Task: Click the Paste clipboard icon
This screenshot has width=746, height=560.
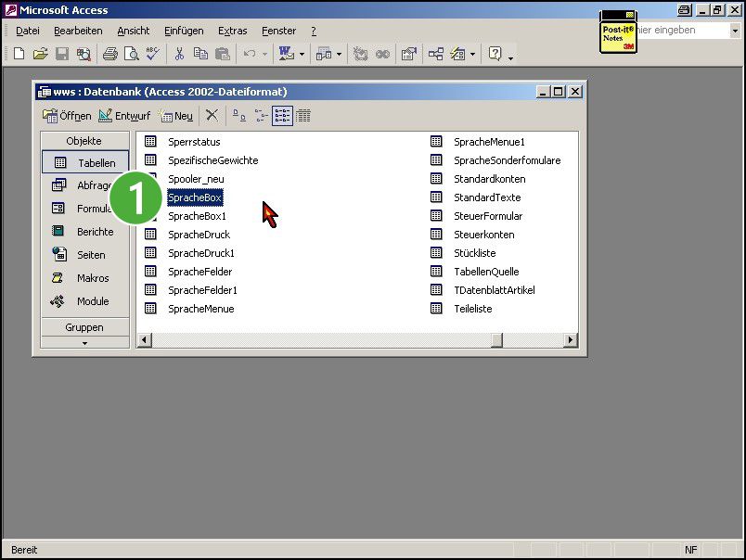Action: (x=222, y=54)
